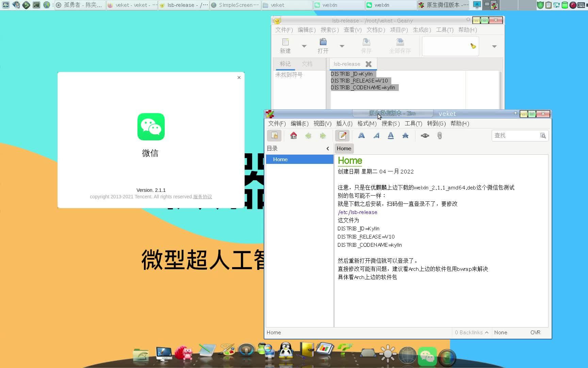Image resolution: width=588 pixels, height=368 pixels.
Task: Apply underline A highlight in Zim
Action: (391, 136)
